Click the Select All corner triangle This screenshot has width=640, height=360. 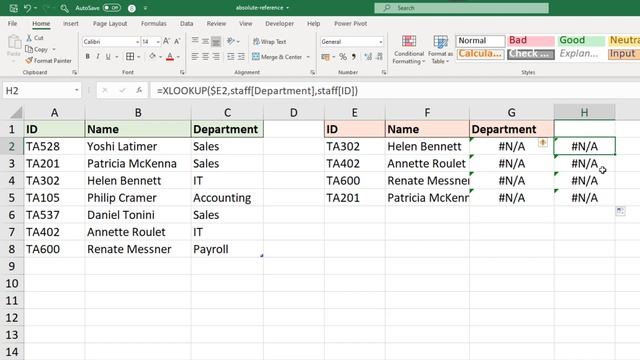(x=16, y=112)
